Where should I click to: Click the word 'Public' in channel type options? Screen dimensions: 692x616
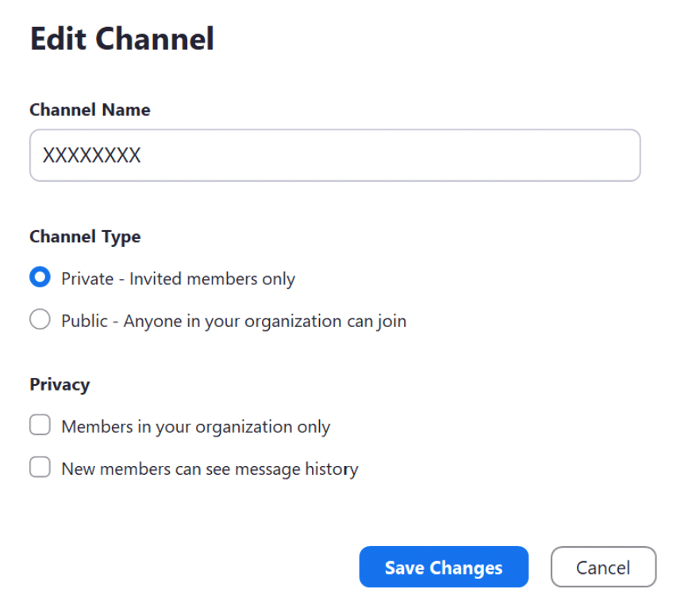[x=84, y=321]
